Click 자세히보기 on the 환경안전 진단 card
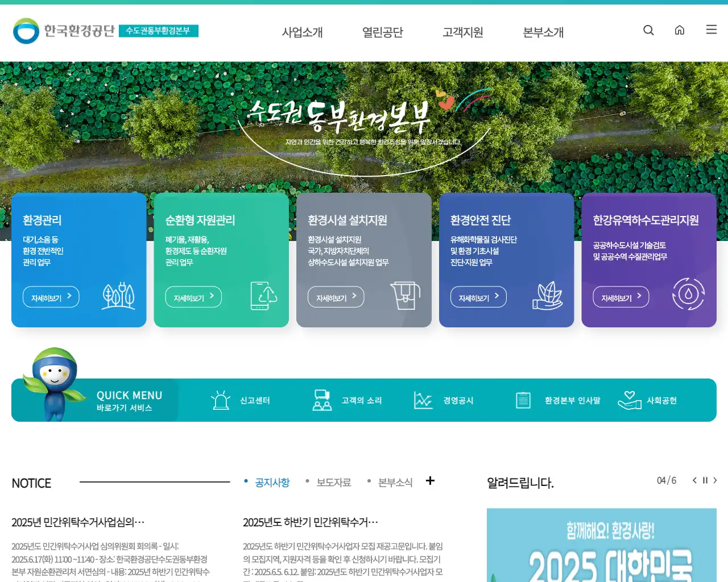The height and width of the screenshot is (582, 728). (x=478, y=296)
